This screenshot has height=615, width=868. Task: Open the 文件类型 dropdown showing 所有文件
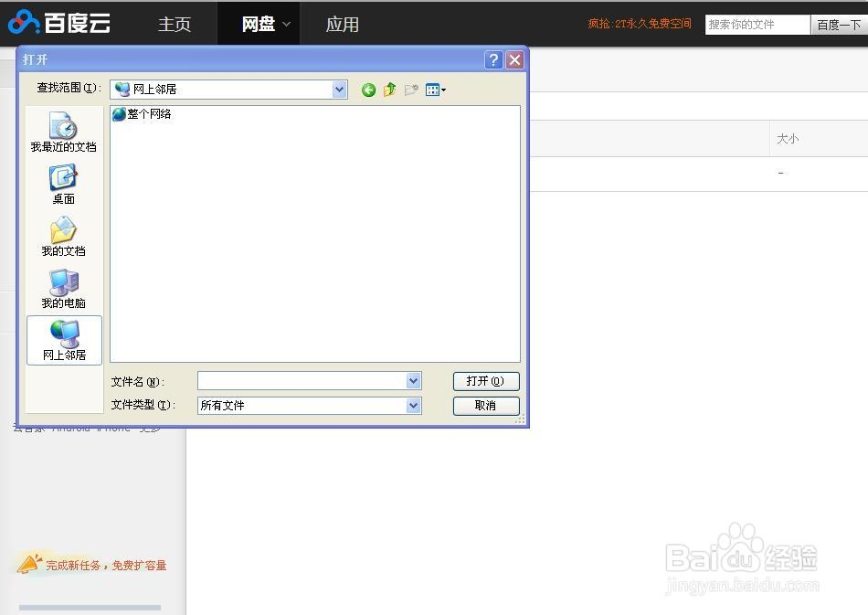coord(412,405)
